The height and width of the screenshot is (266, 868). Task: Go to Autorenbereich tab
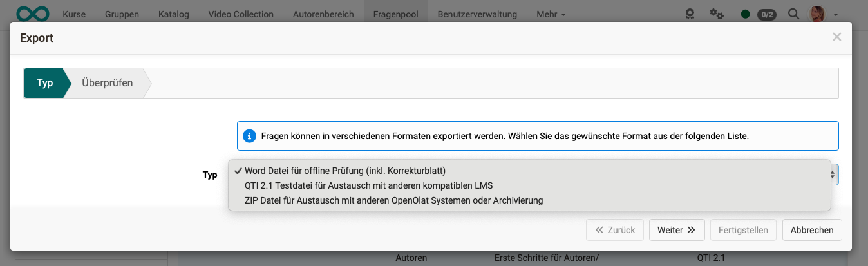pos(323,14)
